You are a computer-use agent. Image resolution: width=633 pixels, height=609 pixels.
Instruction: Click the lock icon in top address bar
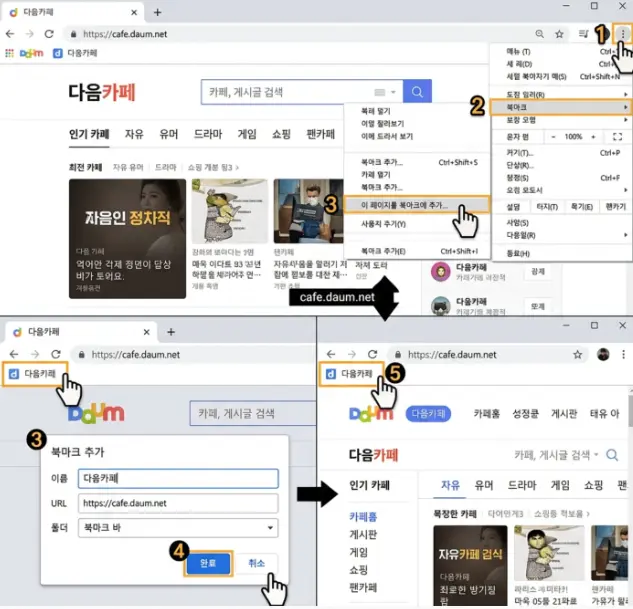tap(73, 34)
